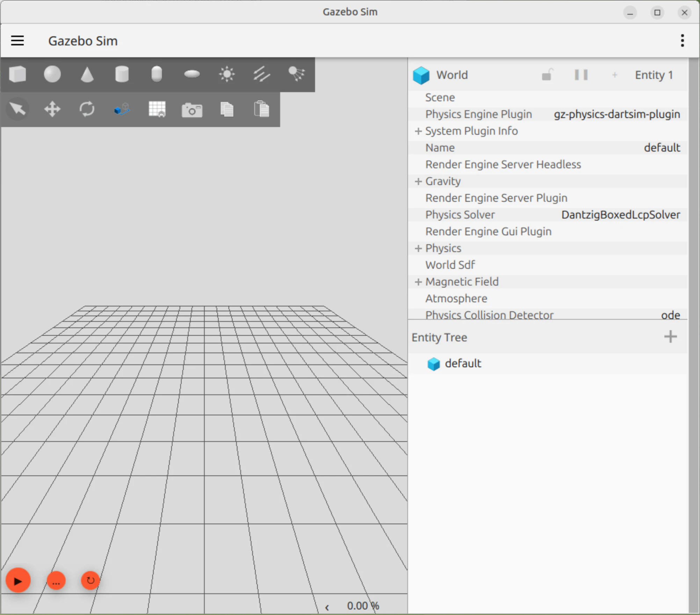Expand the Magnetic Field section
The width and height of the screenshot is (700, 615).
418,282
